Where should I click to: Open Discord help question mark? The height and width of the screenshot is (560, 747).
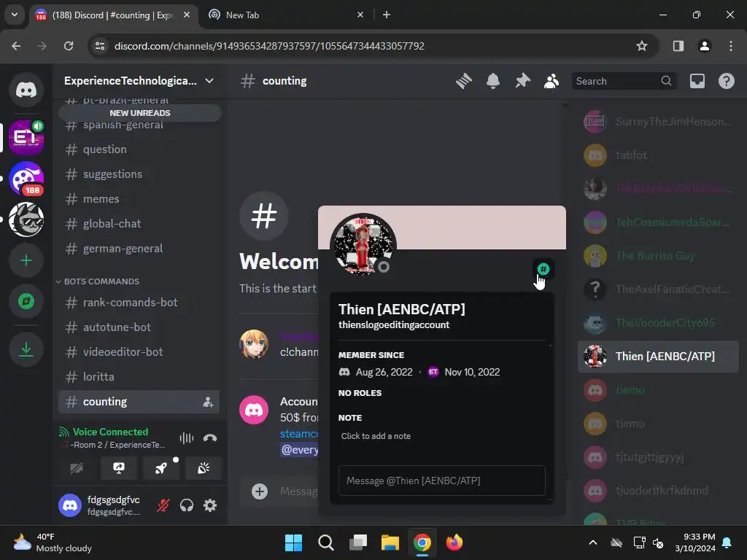coord(726,81)
